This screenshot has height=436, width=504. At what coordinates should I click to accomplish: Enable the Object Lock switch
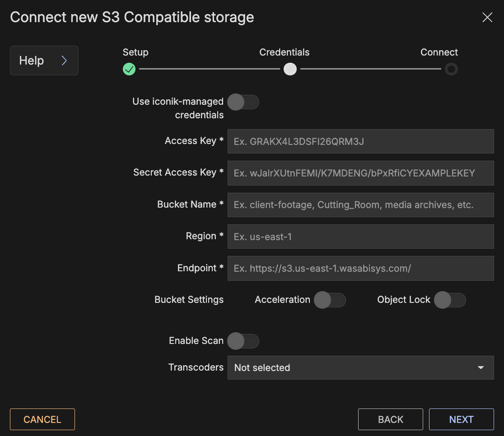point(450,300)
